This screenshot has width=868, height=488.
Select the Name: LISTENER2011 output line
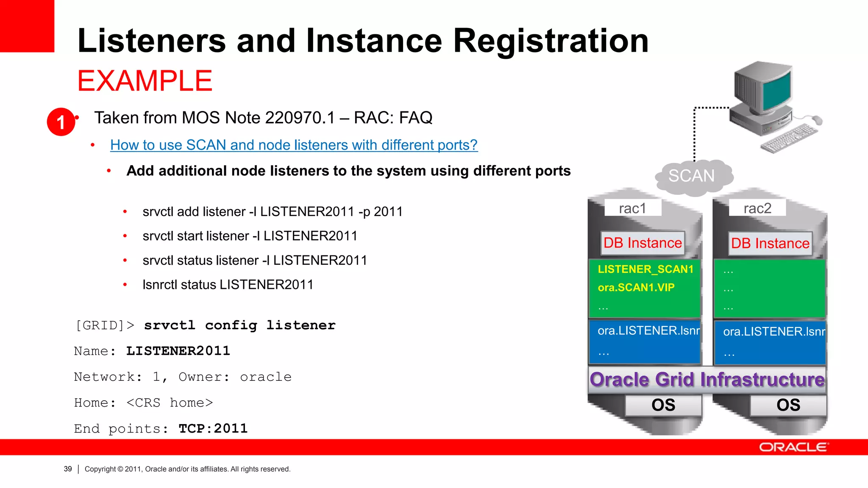pos(152,351)
